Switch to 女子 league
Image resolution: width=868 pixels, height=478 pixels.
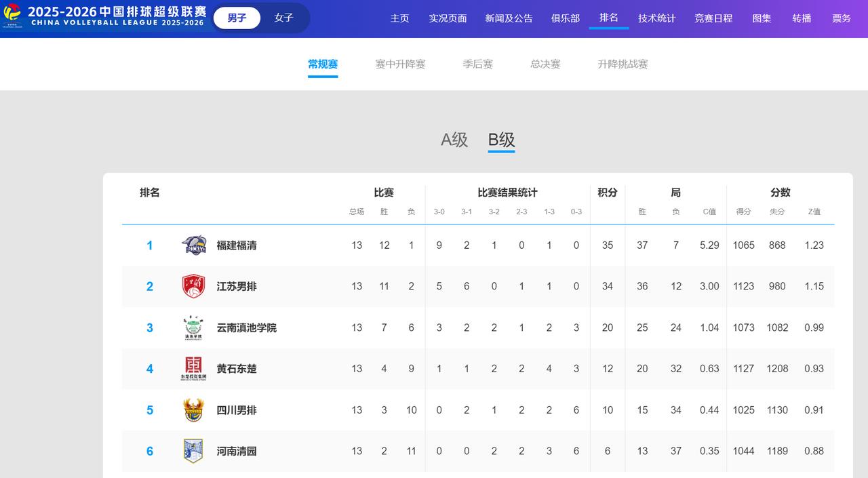(283, 18)
